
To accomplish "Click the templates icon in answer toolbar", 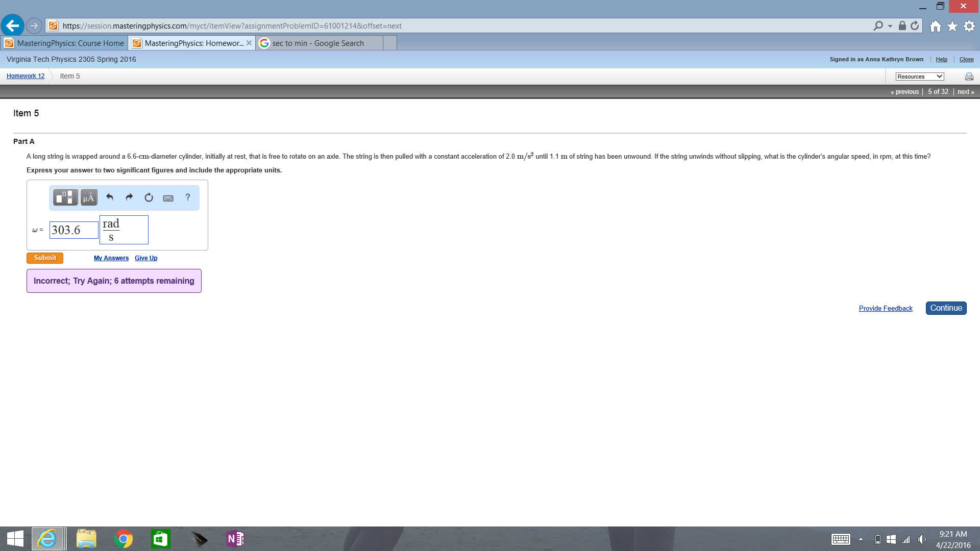I will click(x=65, y=197).
